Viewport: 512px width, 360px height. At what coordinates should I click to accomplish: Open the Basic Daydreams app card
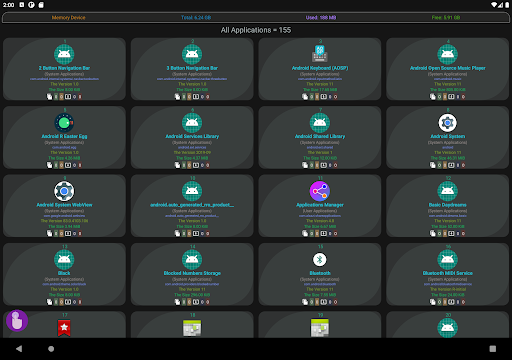pyautogui.click(x=447, y=206)
